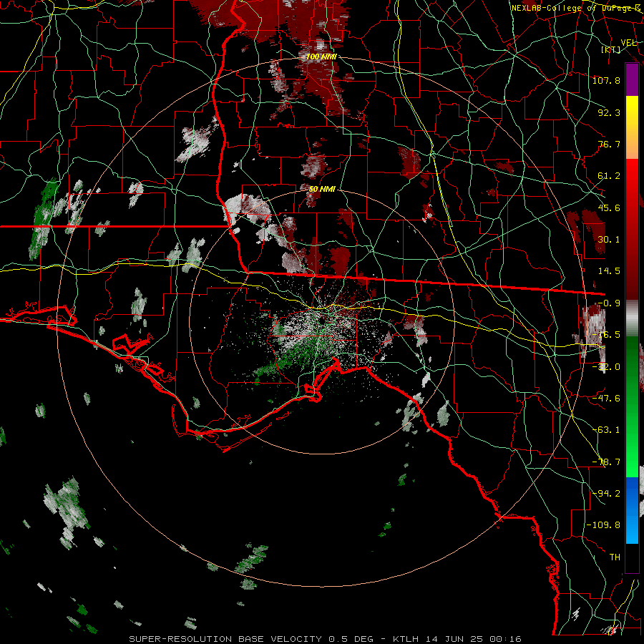Click the -32.0 legend value
Viewport: 644px width, 644px height.
(606, 367)
